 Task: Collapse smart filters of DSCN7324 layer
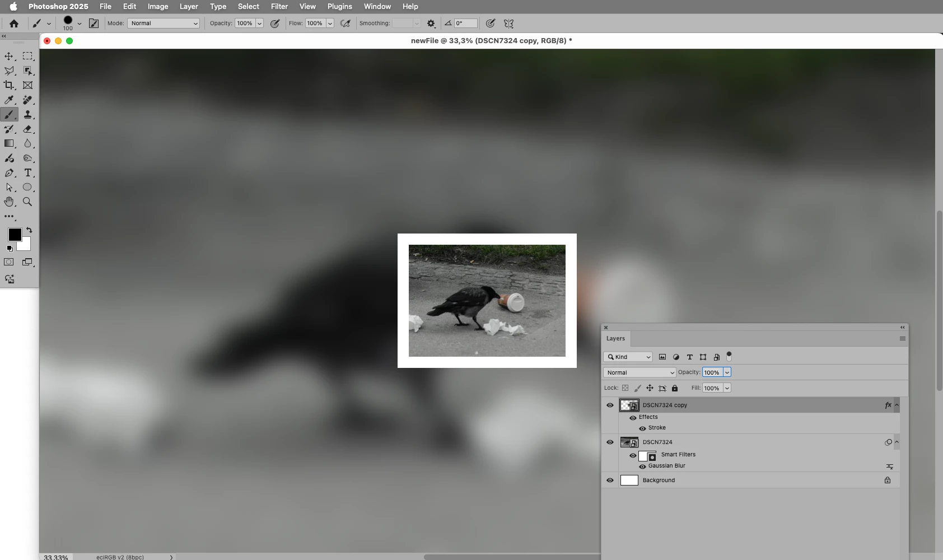pos(897,442)
